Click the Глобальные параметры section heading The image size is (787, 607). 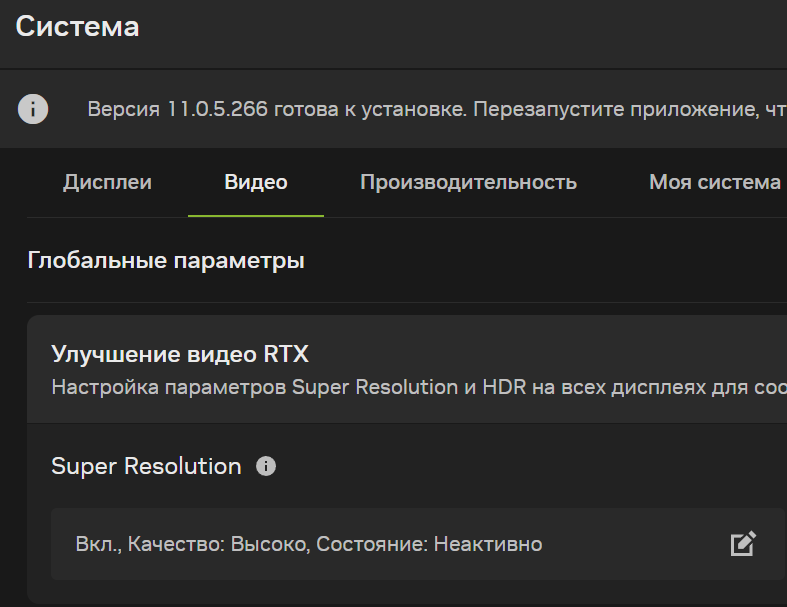click(x=166, y=261)
